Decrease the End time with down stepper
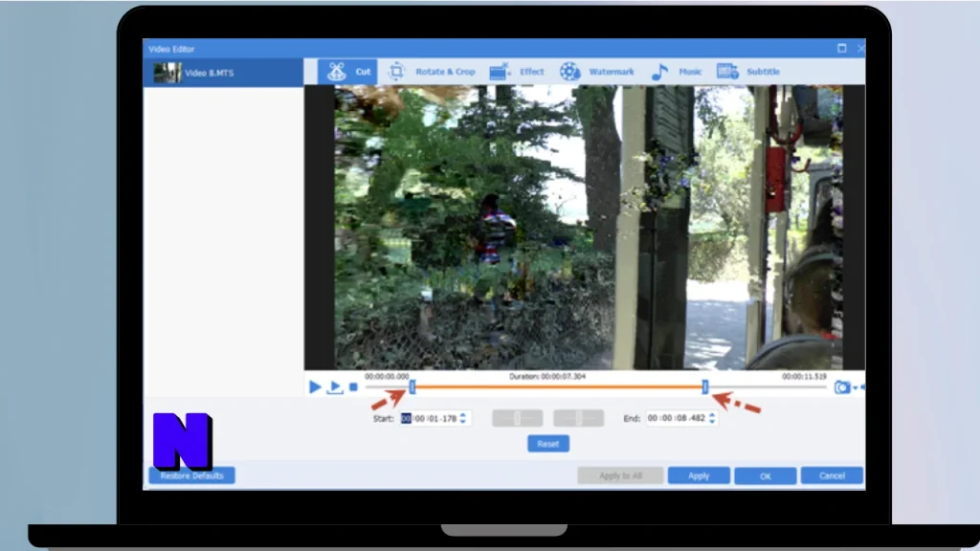This screenshot has height=551, width=980. pos(712,422)
